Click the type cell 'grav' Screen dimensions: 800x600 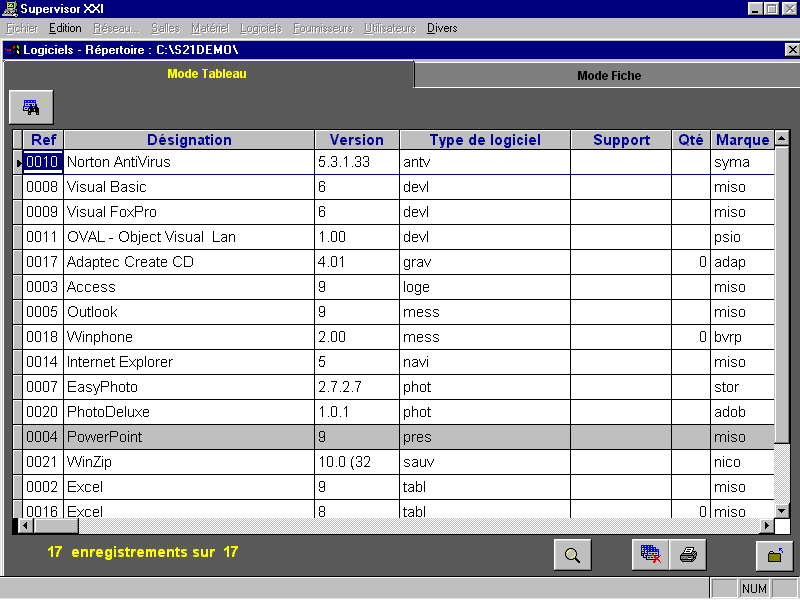[485, 262]
